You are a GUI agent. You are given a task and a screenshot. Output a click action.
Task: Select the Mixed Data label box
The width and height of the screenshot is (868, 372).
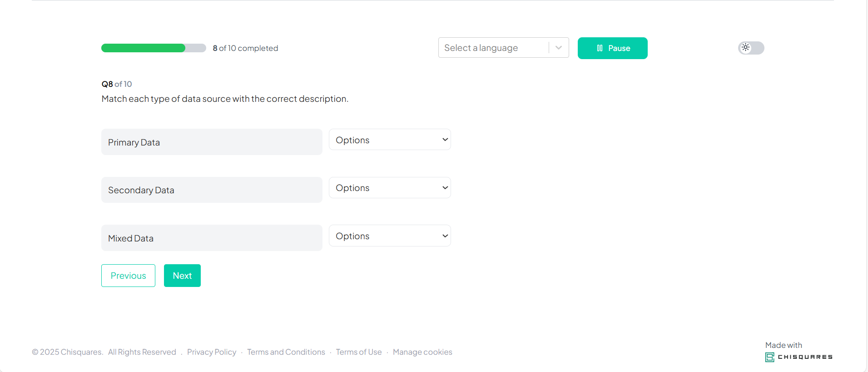click(x=212, y=238)
